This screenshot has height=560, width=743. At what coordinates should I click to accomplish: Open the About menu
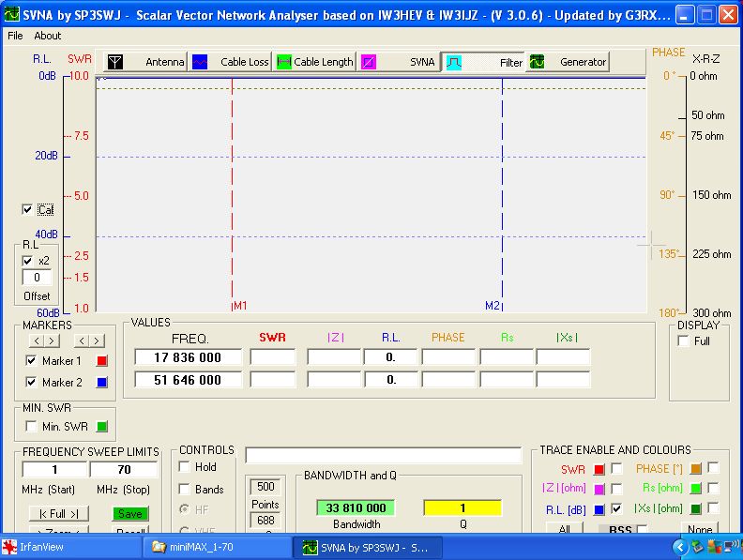(x=47, y=36)
